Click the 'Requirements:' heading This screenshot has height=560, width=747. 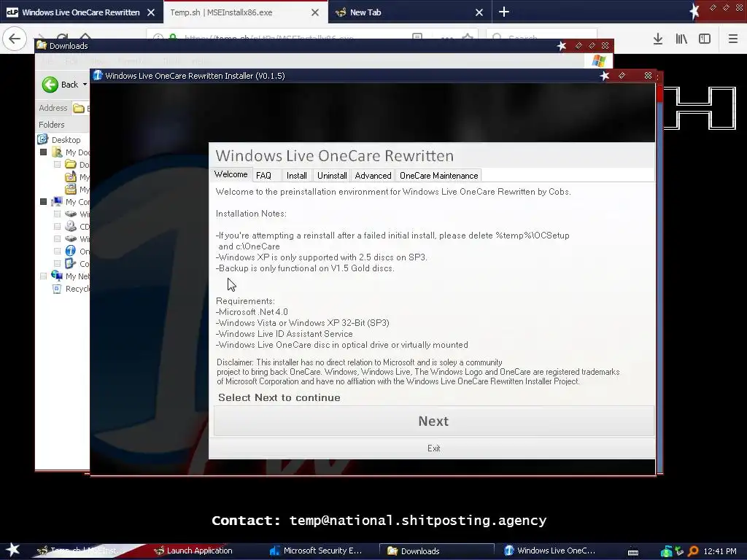pos(245,301)
